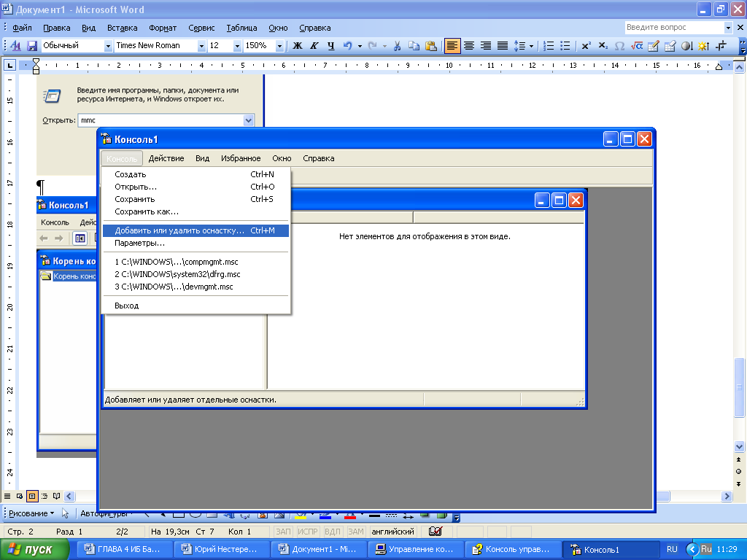This screenshot has width=747, height=560.
Task: Expand toolbar options at formatting bar end
Action: tap(743, 47)
